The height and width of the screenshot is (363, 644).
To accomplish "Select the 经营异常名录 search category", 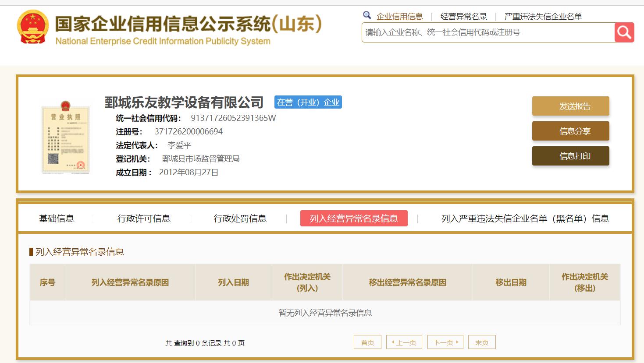I will point(464,17).
